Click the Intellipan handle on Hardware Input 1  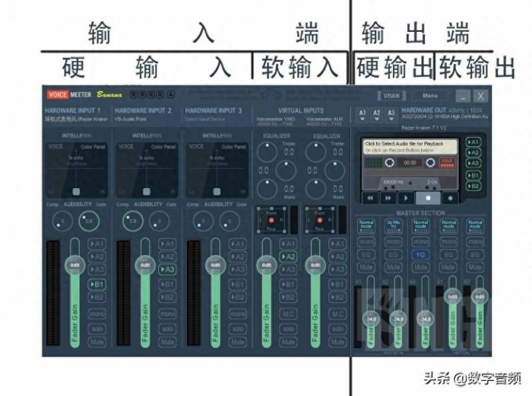pyautogui.click(x=76, y=191)
